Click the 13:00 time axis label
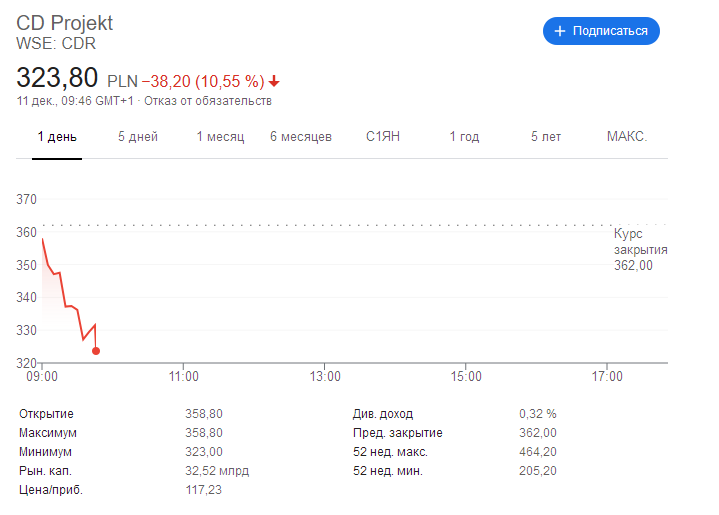 click(325, 377)
